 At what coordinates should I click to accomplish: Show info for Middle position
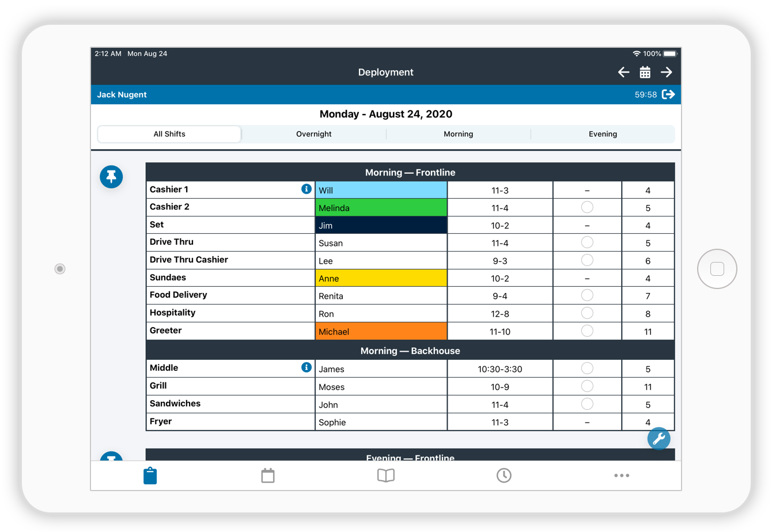point(306,367)
